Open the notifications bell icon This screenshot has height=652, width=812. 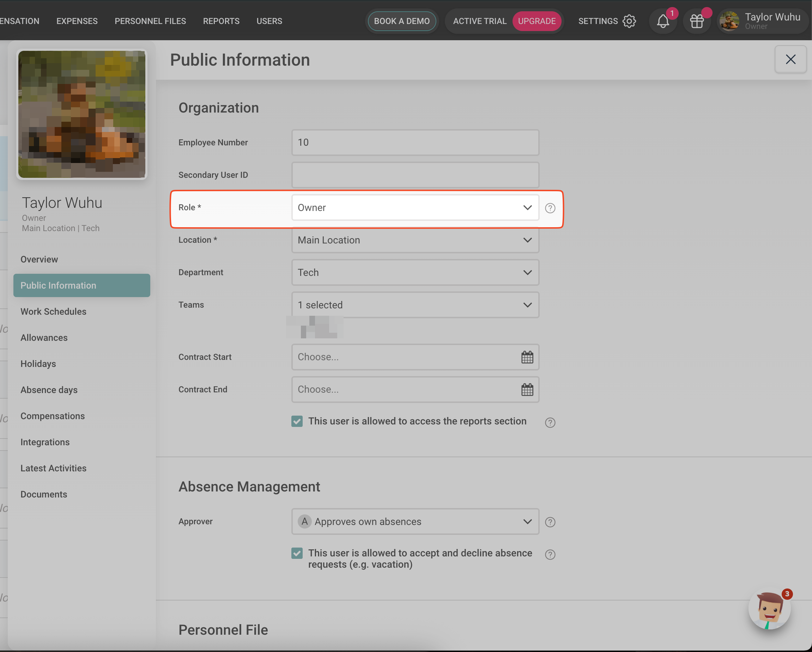[x=663, y=21]
